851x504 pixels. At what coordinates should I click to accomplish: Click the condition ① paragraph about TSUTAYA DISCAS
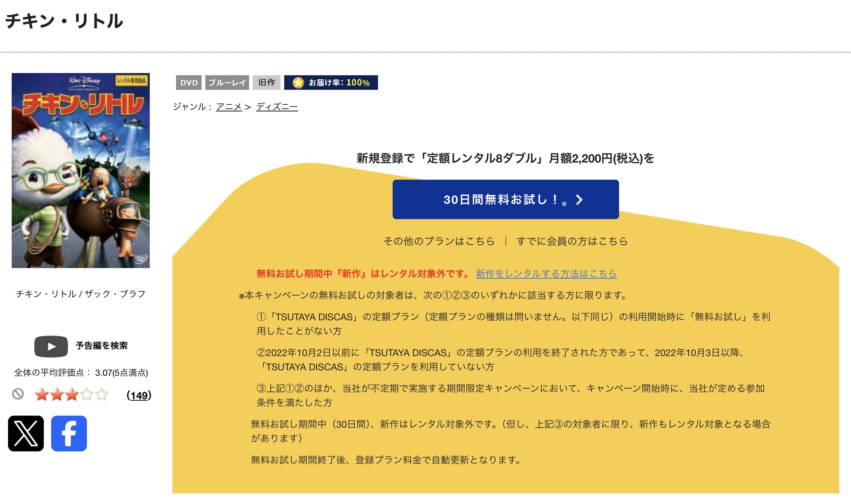pos(513,324)
